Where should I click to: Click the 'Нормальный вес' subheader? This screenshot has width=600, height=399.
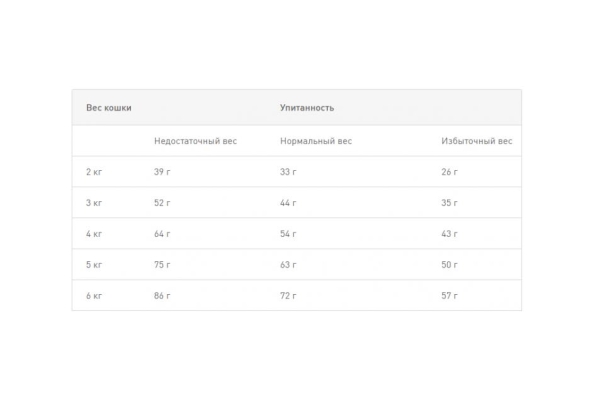point(316,141)
